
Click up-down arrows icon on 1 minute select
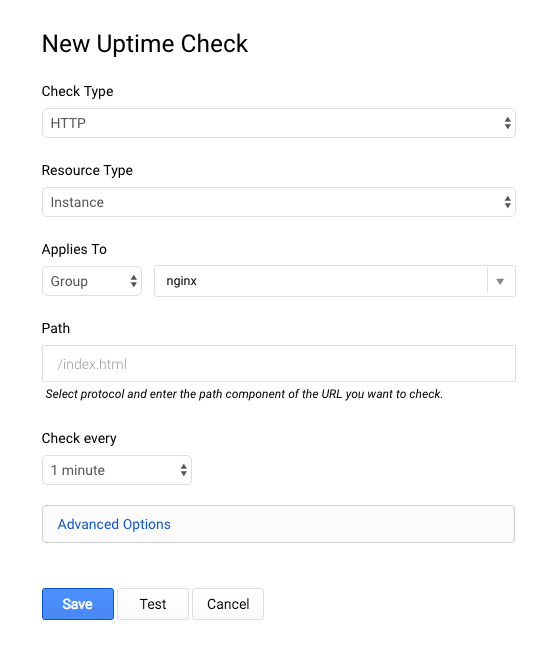coord(183,470)
